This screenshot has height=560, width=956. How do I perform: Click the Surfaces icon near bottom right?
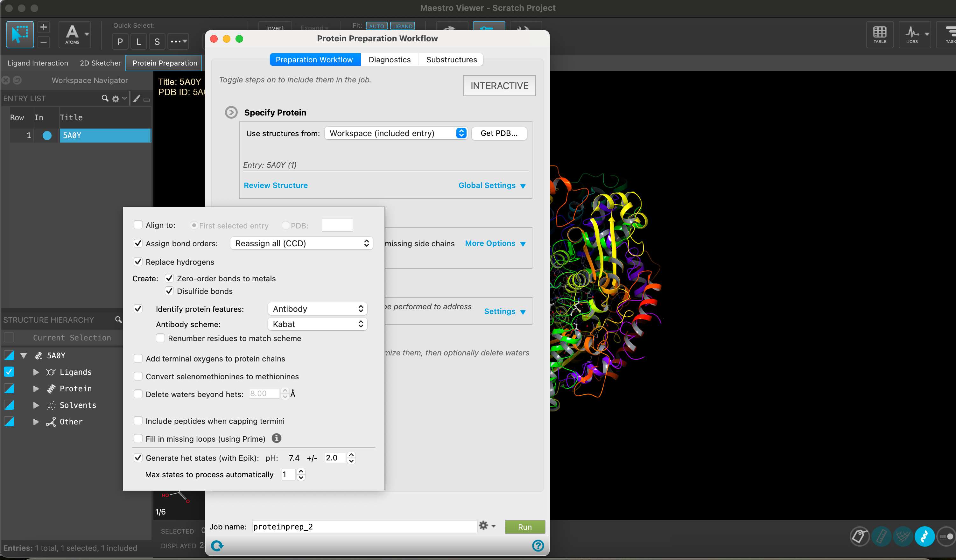[x=903, y=536]
